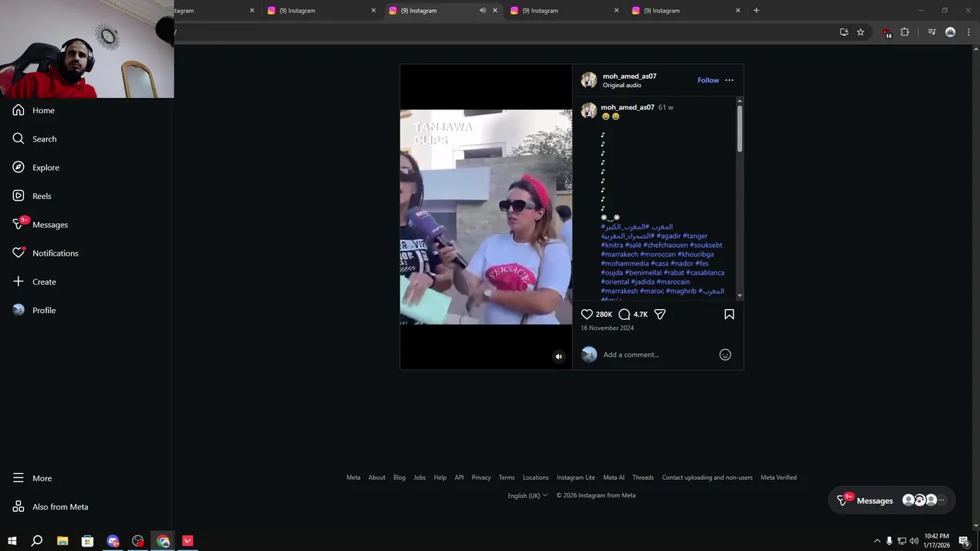Open Chrome profile avatar menu
Screen dimensions: 980x551
coord(950,32)
